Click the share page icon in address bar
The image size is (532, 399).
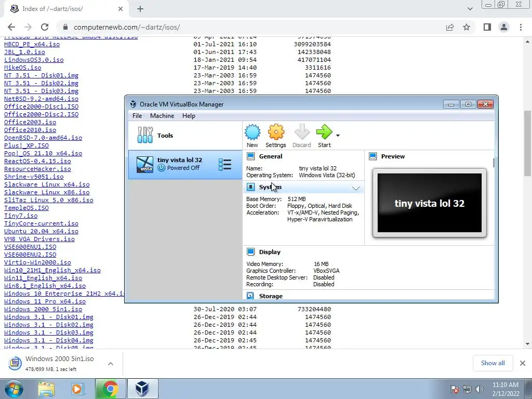point(450,27)
